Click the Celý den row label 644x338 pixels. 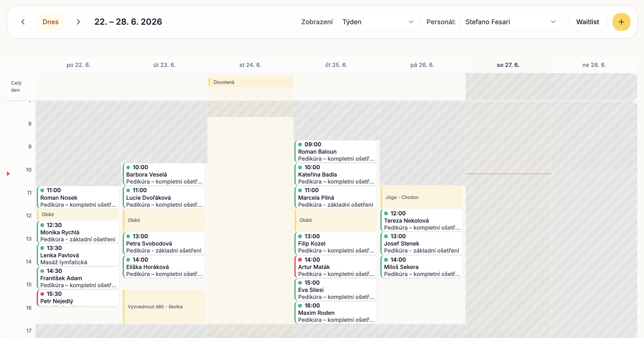(16, 86)
